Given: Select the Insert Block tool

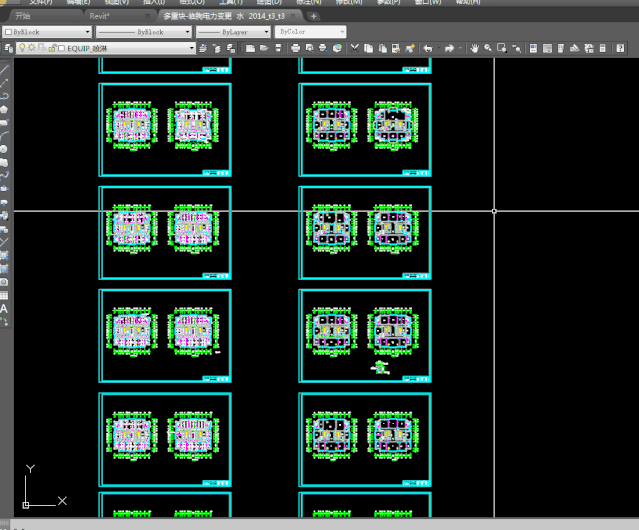Looking at the screenshot, I should (x=4, y=216).
